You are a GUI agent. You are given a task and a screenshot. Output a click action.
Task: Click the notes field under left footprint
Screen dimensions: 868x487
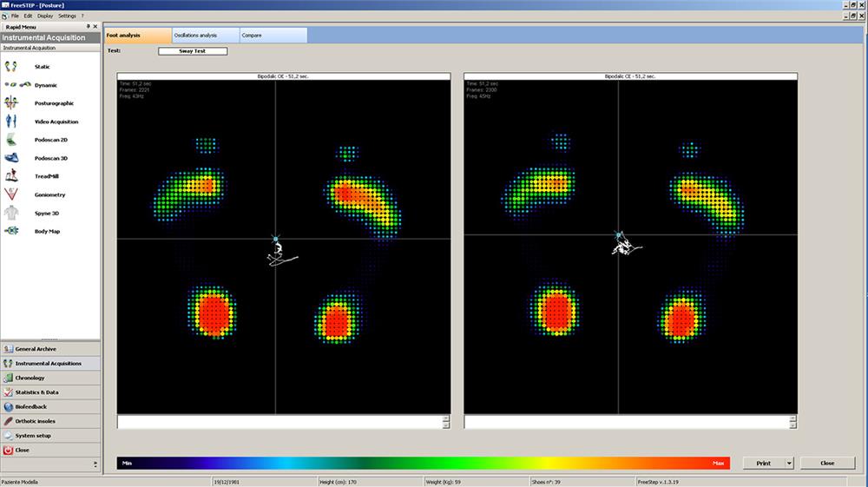[x=279, y=421]
